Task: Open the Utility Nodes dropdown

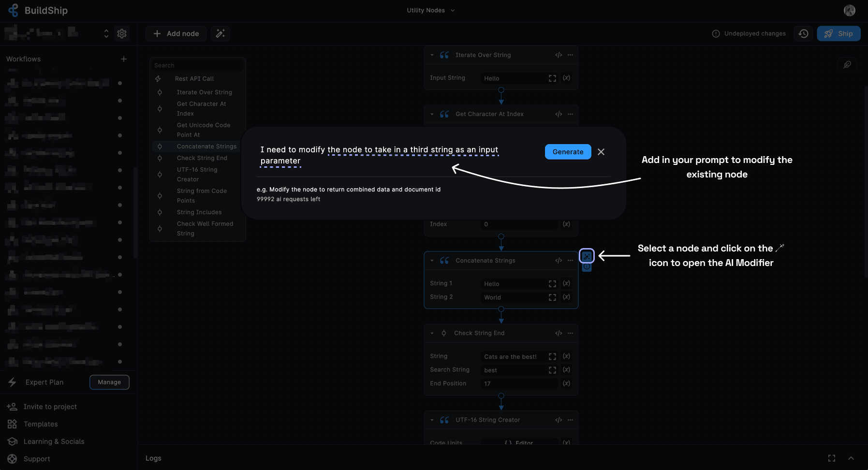Action: [x=430, y=10]
